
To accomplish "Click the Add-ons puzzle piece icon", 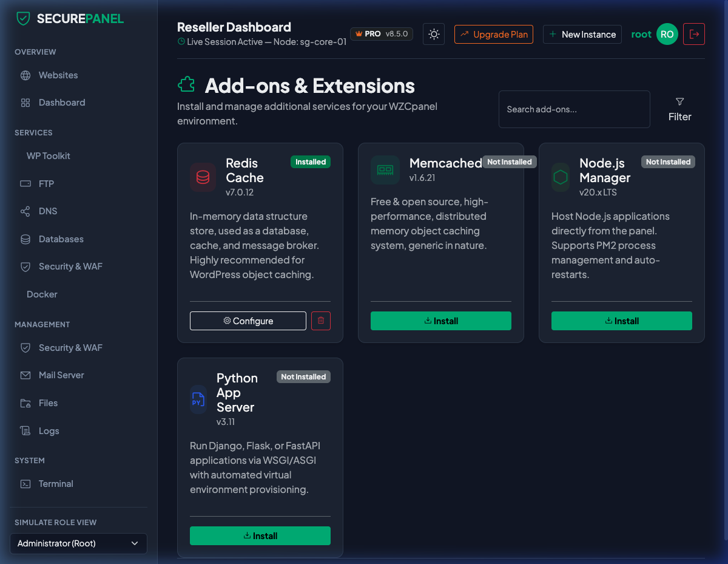I will point(186,85).
